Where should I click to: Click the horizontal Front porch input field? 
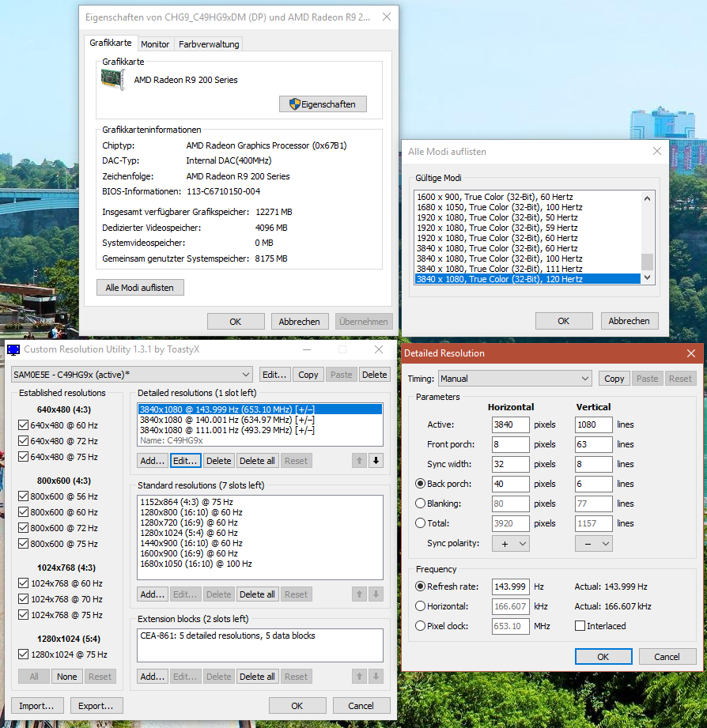pos(510,444)
